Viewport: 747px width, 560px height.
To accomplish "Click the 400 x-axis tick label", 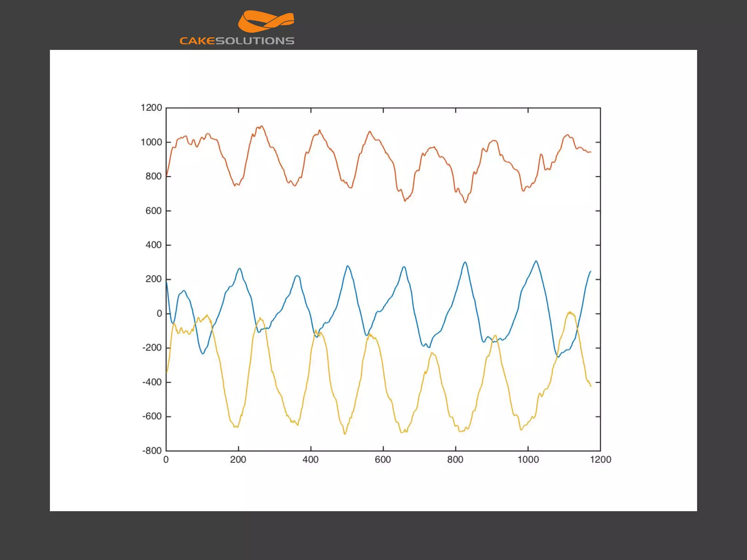I will (x=310, y=460).
